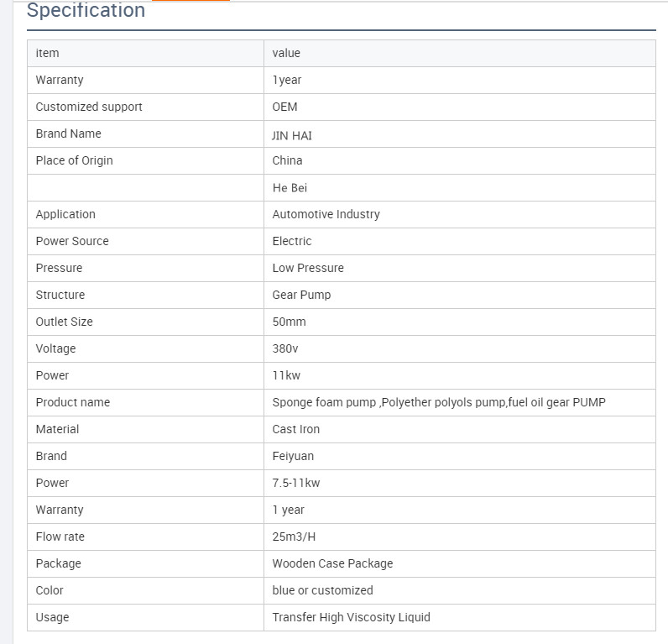Select the Product name value text
Screen dimensions: 668x644
[x=439, y=402]
